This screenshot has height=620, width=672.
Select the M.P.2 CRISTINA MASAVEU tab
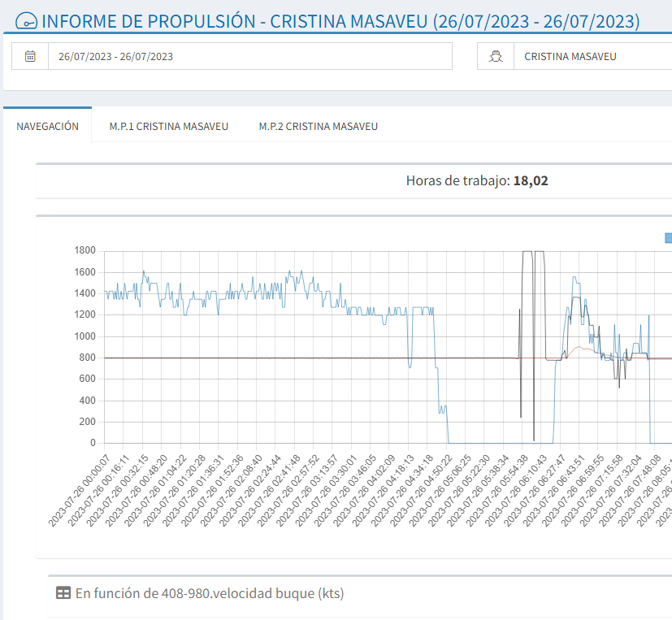318,127
